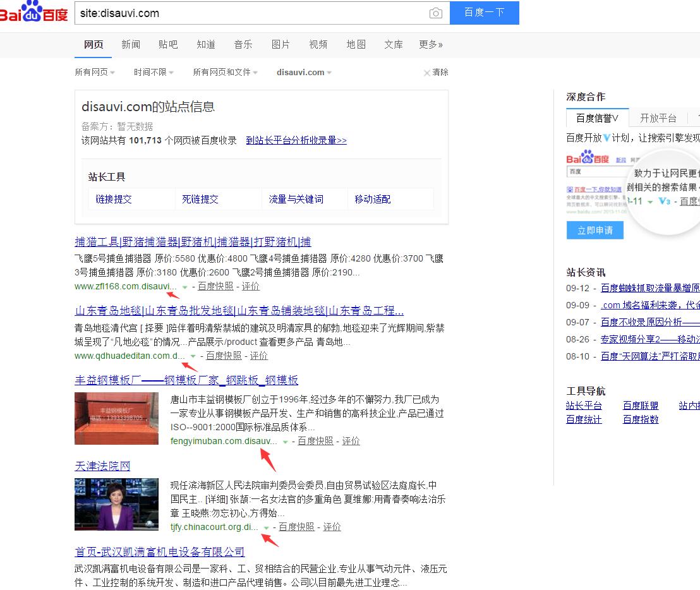Click green arrow beside tjfy.chinacourt.org result URL
700x590 pixels.
266,527
